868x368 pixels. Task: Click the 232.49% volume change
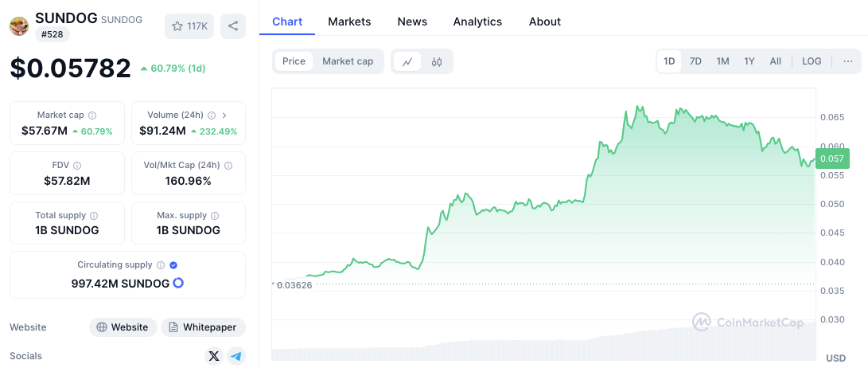pos(214,131)
